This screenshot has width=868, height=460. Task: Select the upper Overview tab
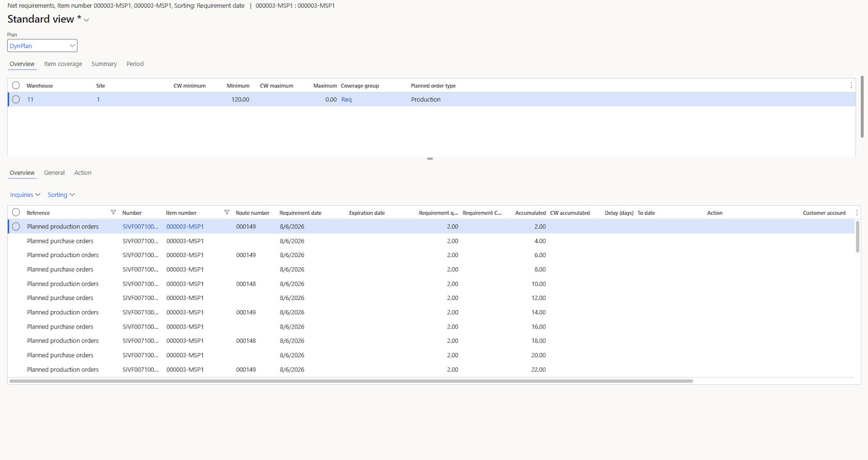[x=22, y=64]
